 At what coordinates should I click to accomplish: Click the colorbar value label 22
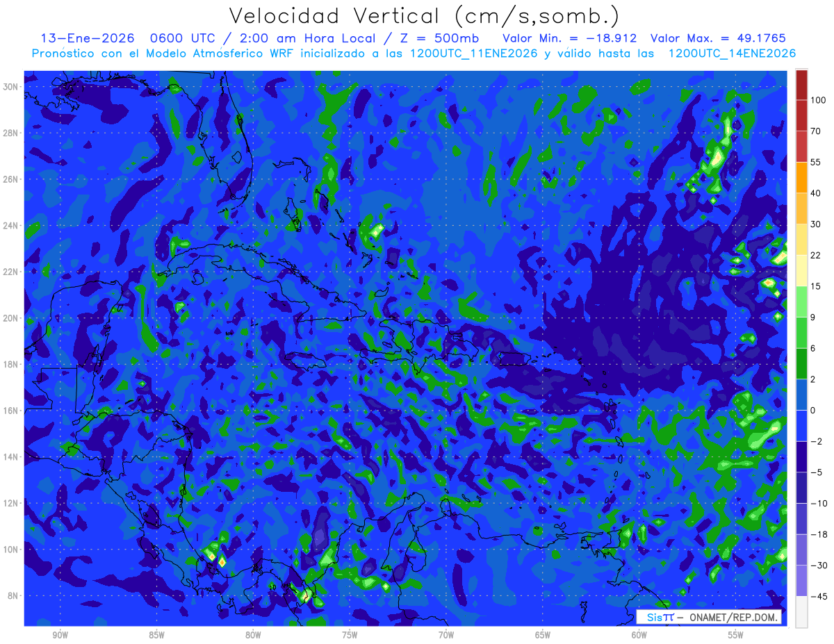[x=816, y=255]
